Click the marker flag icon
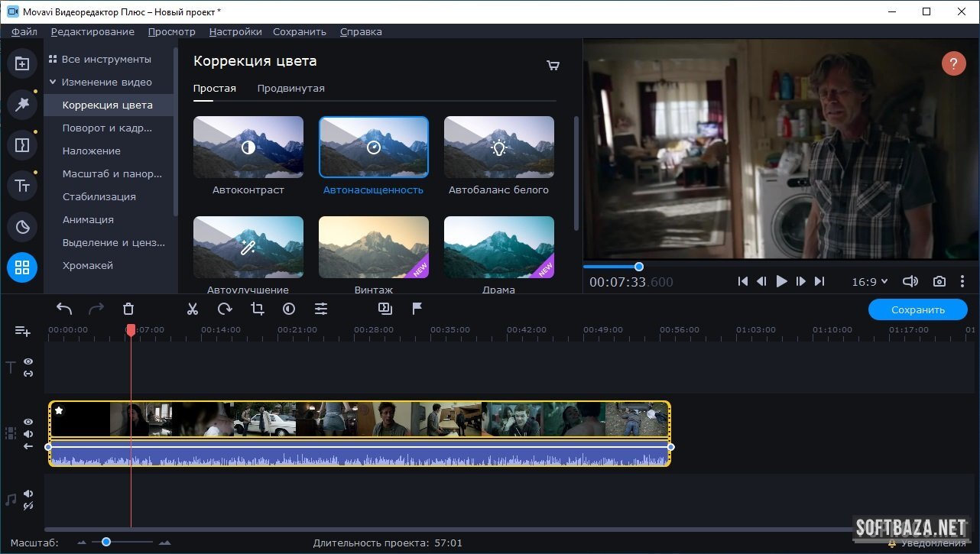This screenshot has height=554, width=980. click(417, 309)
